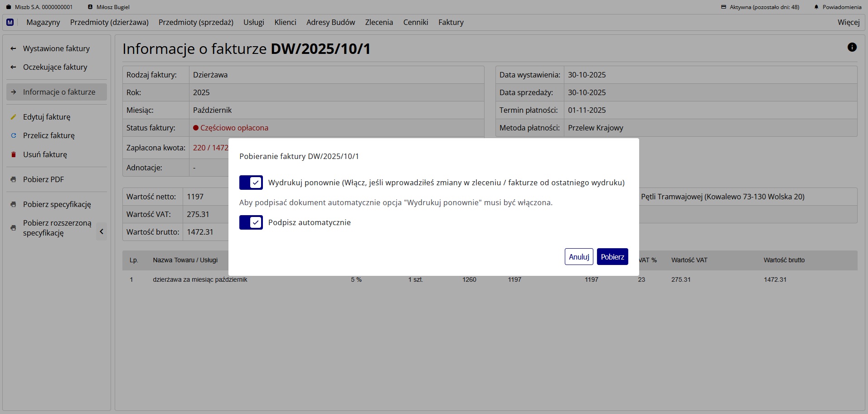Click the printer icon beside Pobierz PDF

[x=14, y=179]
